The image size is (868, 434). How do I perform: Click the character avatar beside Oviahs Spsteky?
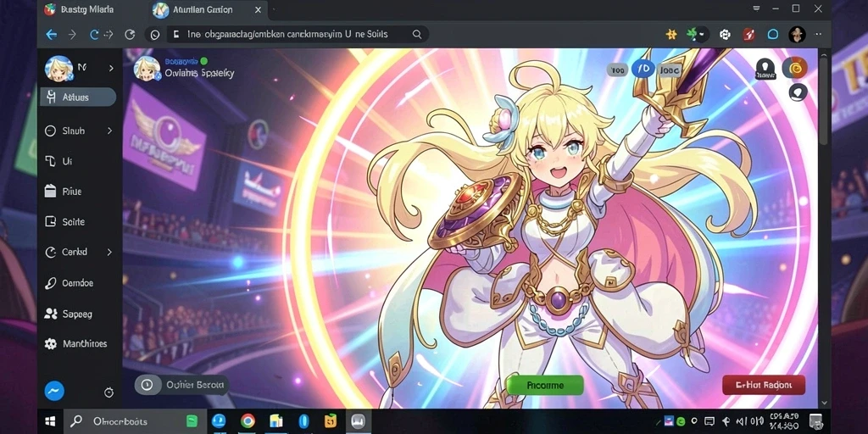(x=147, y=69)
